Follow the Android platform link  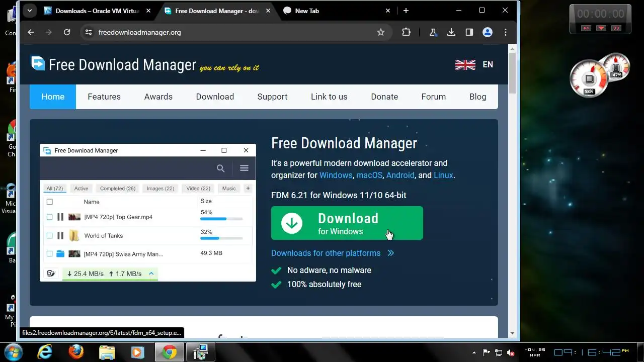click(x=400, y=175)
